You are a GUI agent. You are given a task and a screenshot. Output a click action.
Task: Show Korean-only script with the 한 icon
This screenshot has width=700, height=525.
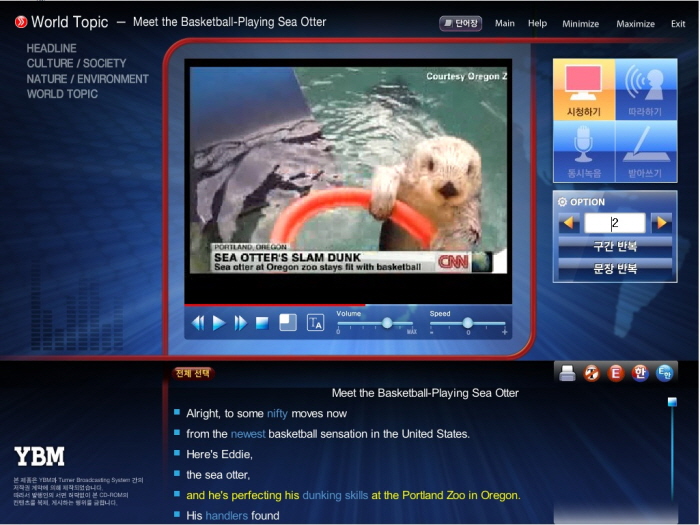click(x=639, y=373)
